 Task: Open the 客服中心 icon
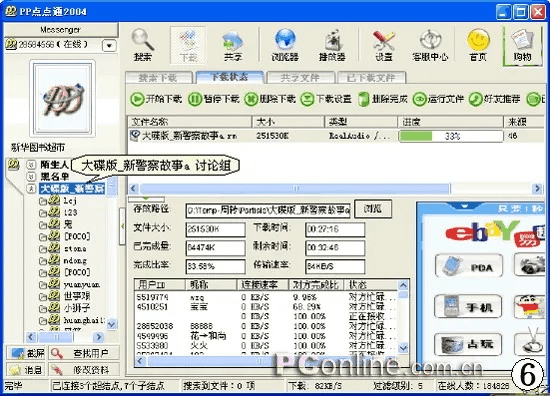pyautogui.click(x=430, y=45)
